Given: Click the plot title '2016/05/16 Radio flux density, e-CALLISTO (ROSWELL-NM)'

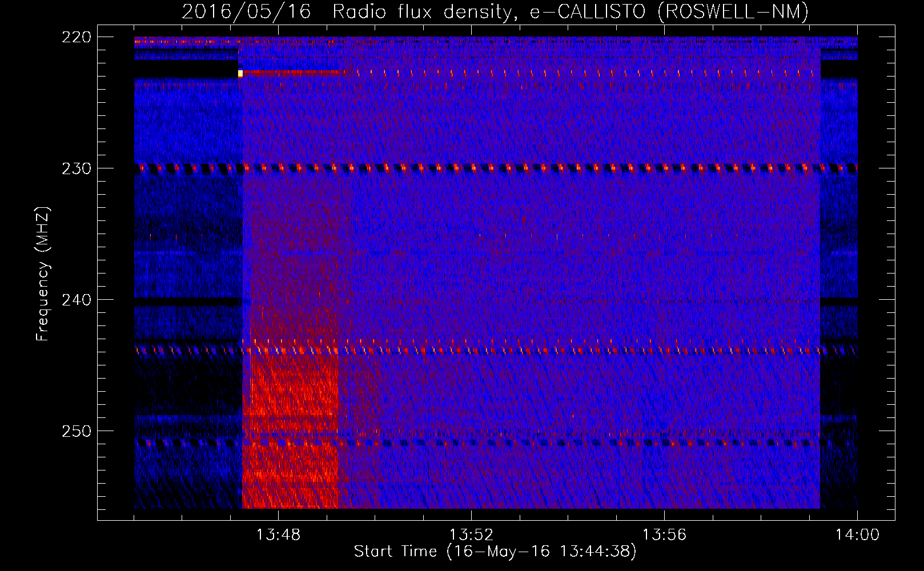Looking at the screenshot, I should pos(495,11).
